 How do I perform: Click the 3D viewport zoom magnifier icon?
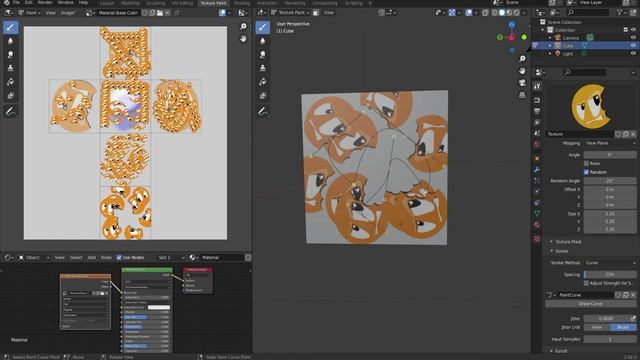coord(522,59)
